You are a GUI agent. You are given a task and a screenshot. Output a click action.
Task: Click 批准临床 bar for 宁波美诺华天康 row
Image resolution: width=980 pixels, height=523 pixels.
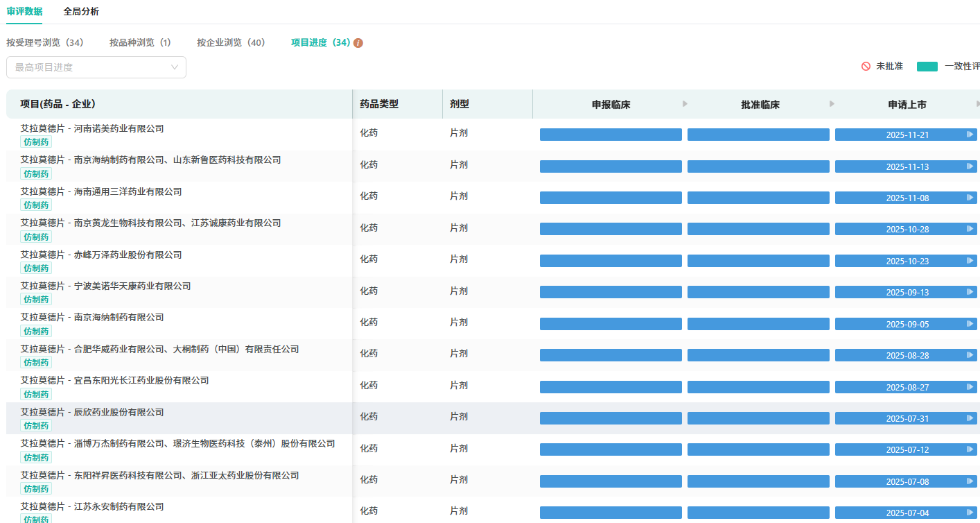pyautogui.click(x=758, y=292)
